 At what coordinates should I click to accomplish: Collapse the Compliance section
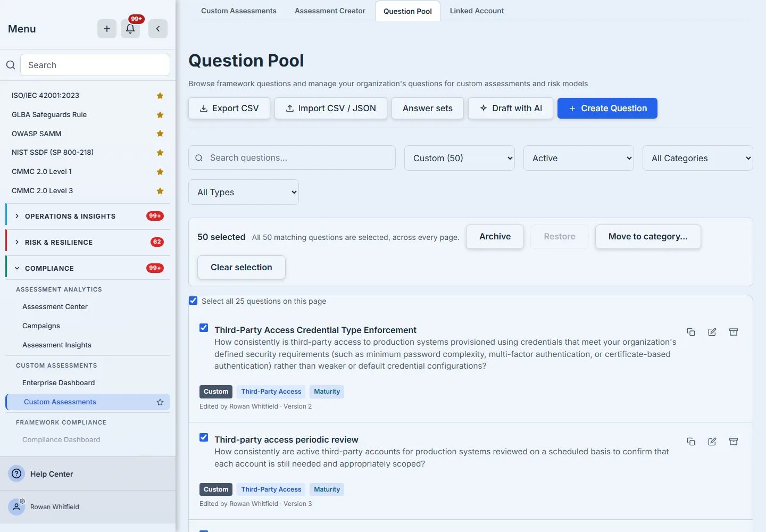pyautogui.click(x=88, y=269)
